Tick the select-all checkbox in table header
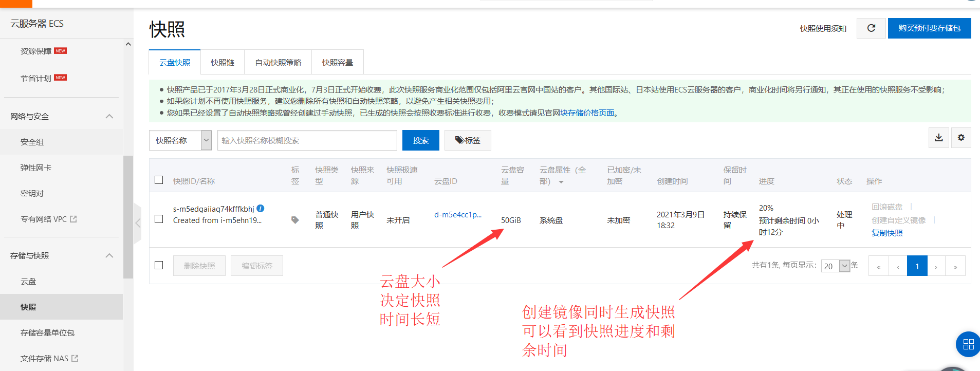Screen dimensions: 980x371 pyautogui.click(x=159, y=180)
